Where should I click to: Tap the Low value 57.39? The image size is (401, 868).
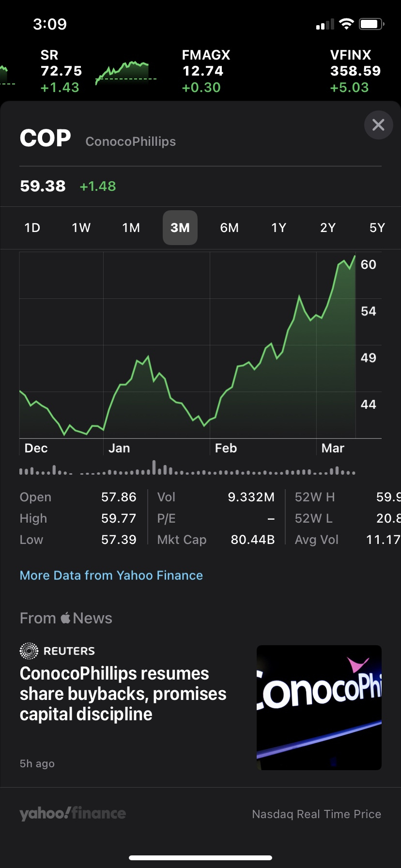(x=119, y=540)
